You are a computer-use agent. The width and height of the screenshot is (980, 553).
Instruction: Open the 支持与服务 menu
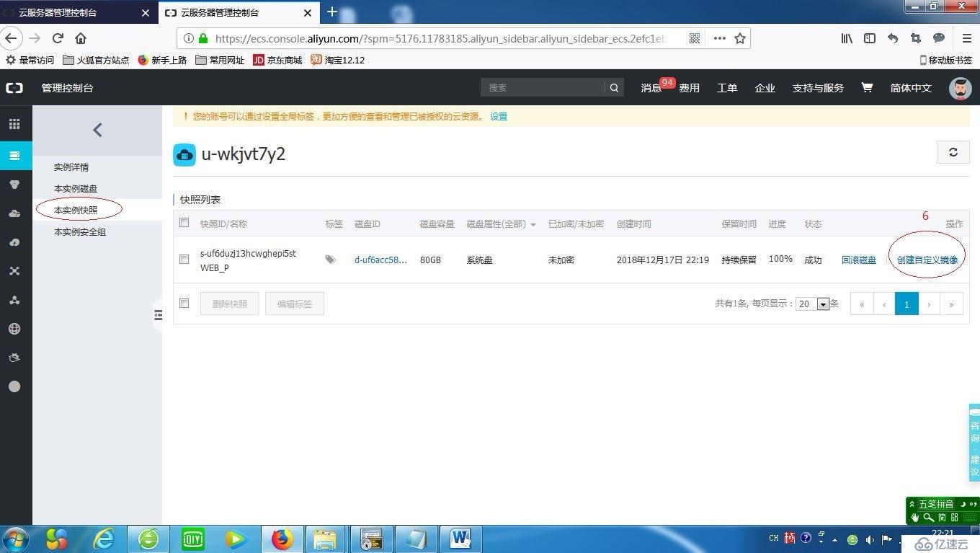tap(818, 88)
